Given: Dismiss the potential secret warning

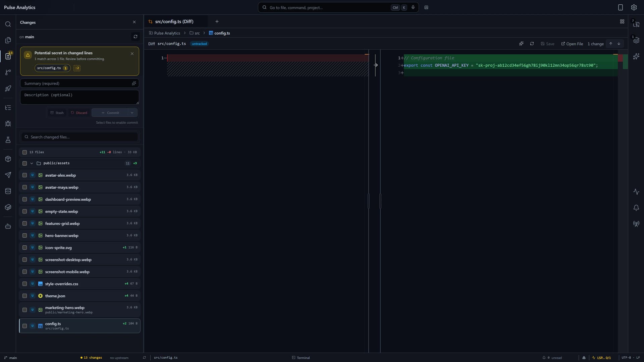Looking at the screenshot, I should click(x=132, y=54).
